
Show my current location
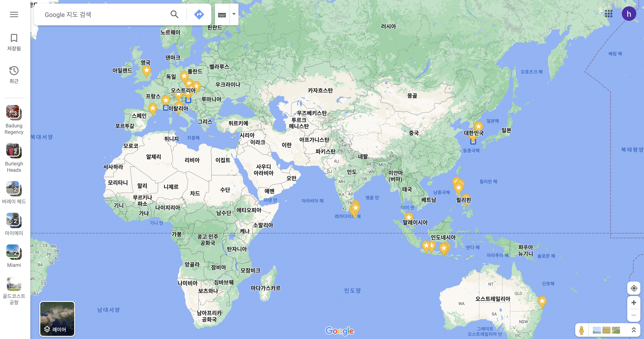click(x=634, y=288)
